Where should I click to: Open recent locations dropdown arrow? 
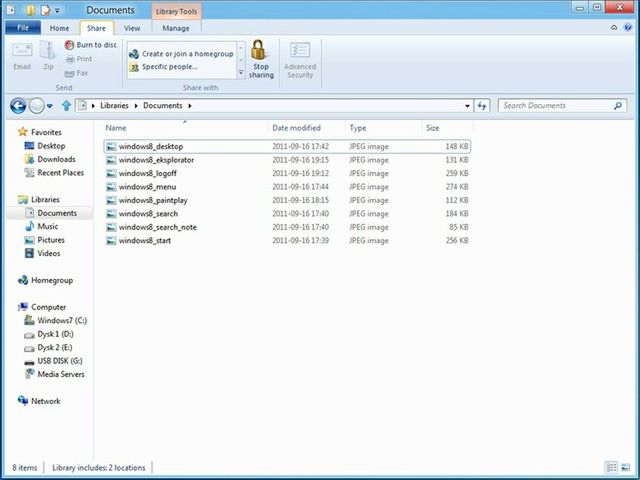[50, 106]
